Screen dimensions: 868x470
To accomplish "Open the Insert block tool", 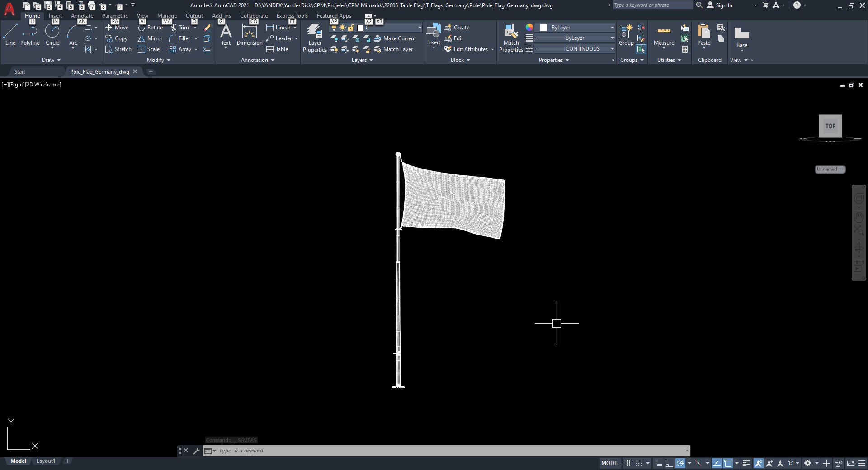I will coord(434,34).
